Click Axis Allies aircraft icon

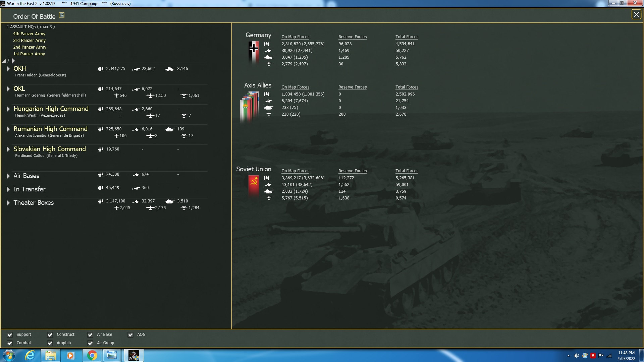coord(269,114)
